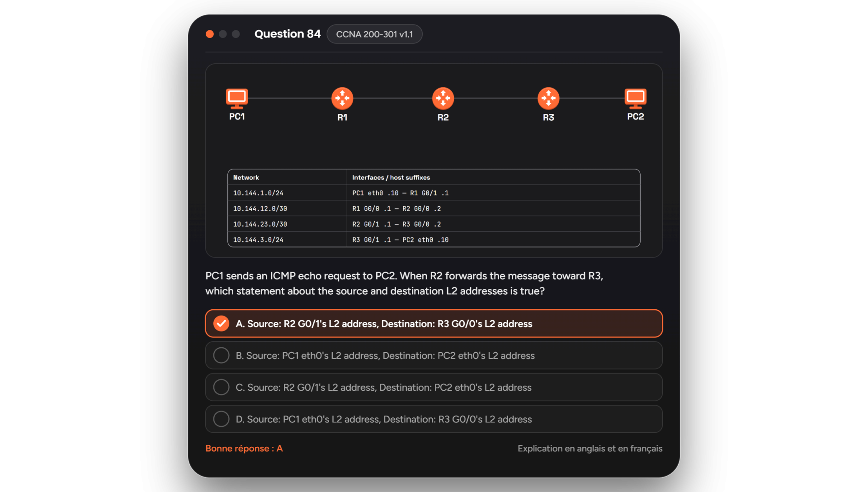Click the ICMP echo request question text
The width and height of the screenshot is (868, 492).
(404, 284)
